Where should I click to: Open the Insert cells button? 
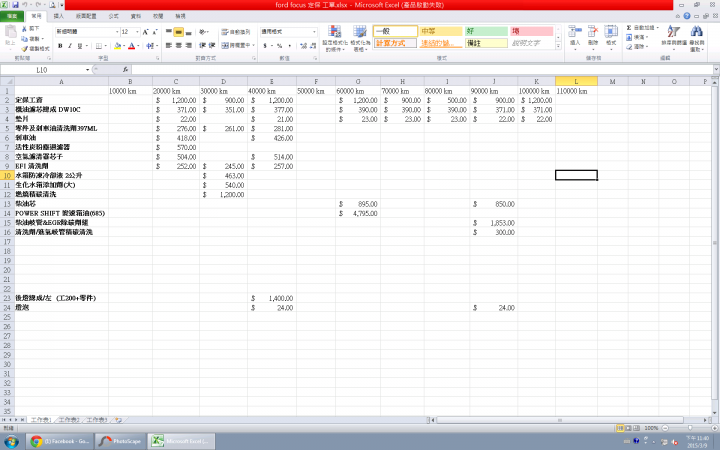[x=575, y=38]
